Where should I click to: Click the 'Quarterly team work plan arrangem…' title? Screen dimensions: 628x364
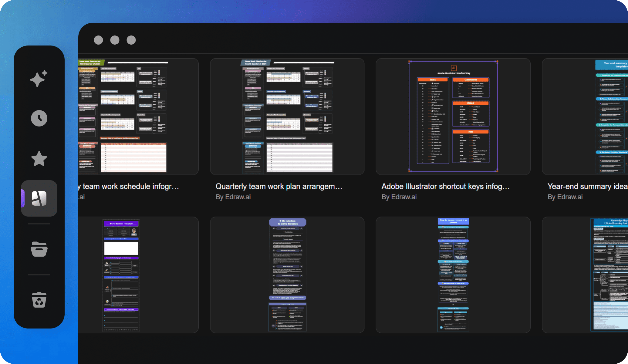279,186
